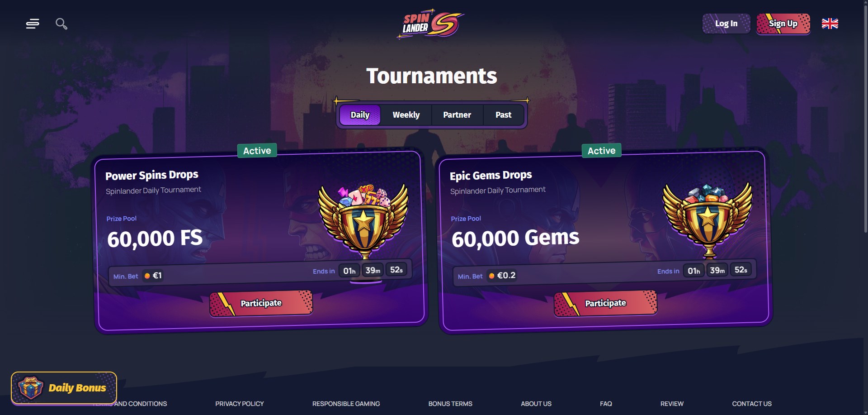This screenshot has height=415, width=868.
Task: Click the Sign Up button
Action: tap(783, 24)
